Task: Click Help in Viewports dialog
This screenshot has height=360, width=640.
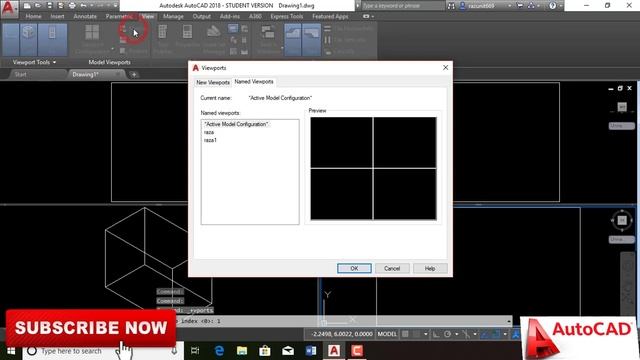Action: tap(430, 268)
